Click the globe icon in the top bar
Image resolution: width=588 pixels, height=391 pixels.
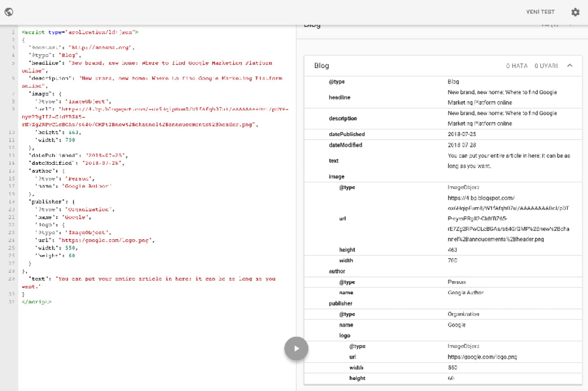[9, 12]
